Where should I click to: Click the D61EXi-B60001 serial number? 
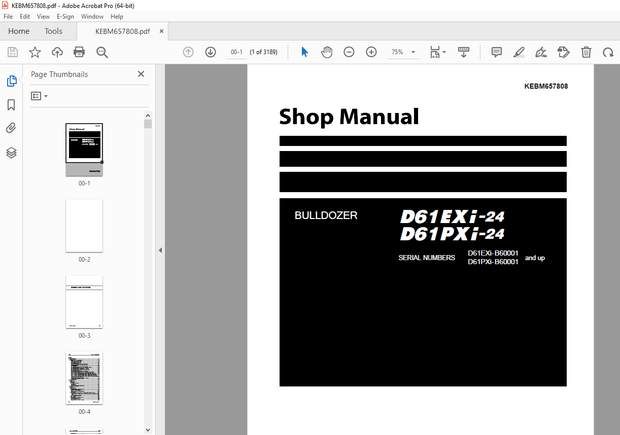pos(493,253)
